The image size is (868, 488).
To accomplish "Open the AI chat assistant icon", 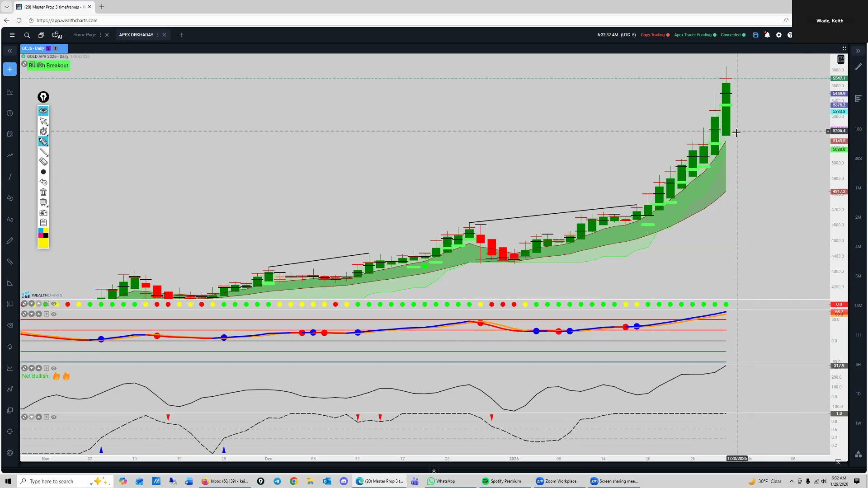I will 57,35.
